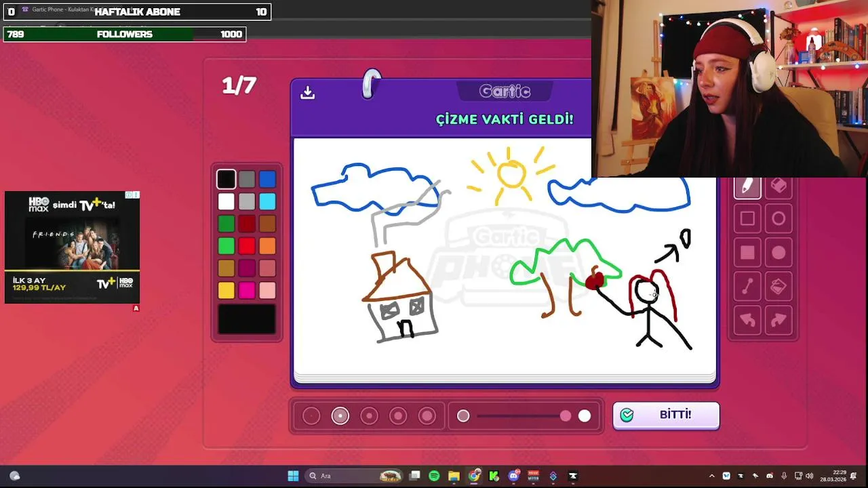Select the fourth brush size

pos(398,415)
